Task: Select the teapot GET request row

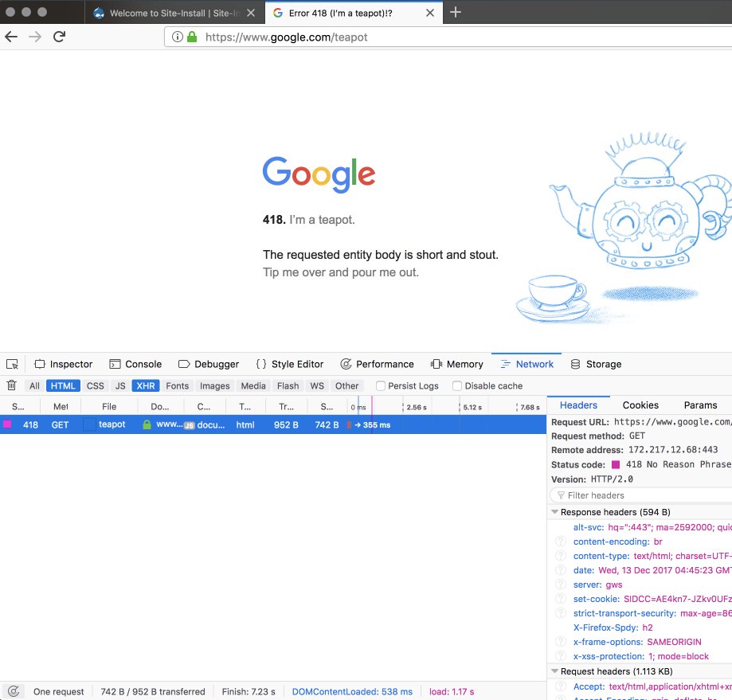Action: pyautogui.click(x=273, y=424)
